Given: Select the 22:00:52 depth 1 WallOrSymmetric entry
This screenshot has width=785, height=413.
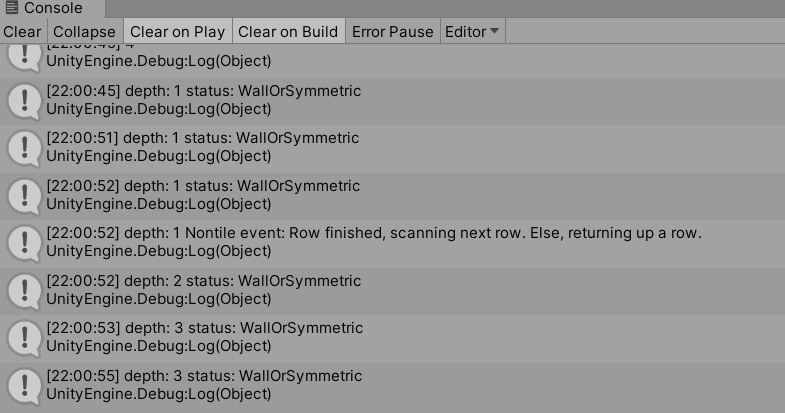Looking at the screenshot, I should pos(392,196).
